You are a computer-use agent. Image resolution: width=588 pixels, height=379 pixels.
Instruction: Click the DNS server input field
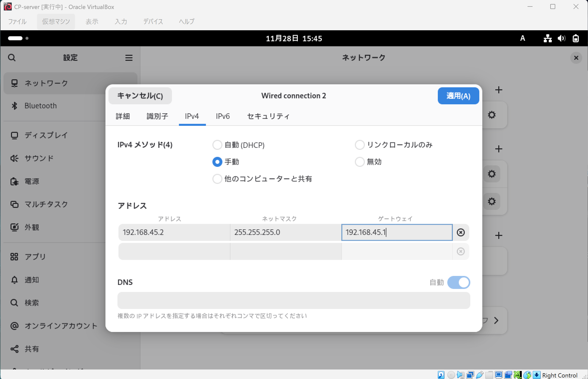(x=294, y=300)
